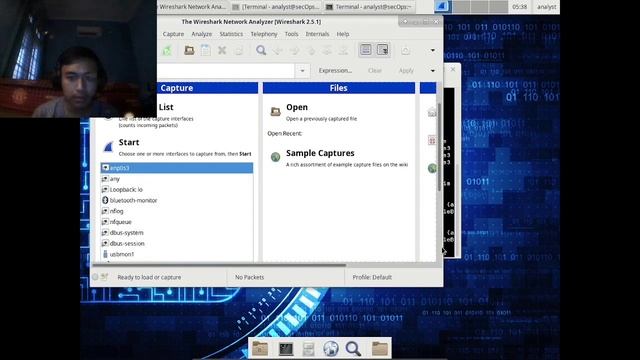Switch to Wireshark Network Analyzer taskbar window
640x360 pixels.
point(192,7)
